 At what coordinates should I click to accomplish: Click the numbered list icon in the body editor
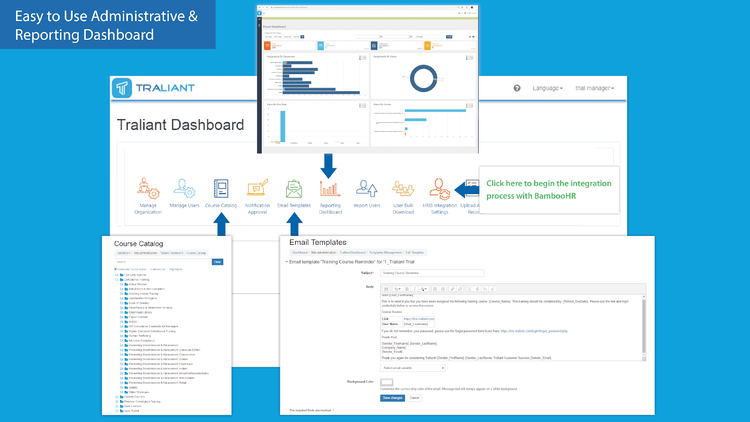pyautogui.click(x=443, y=289)
